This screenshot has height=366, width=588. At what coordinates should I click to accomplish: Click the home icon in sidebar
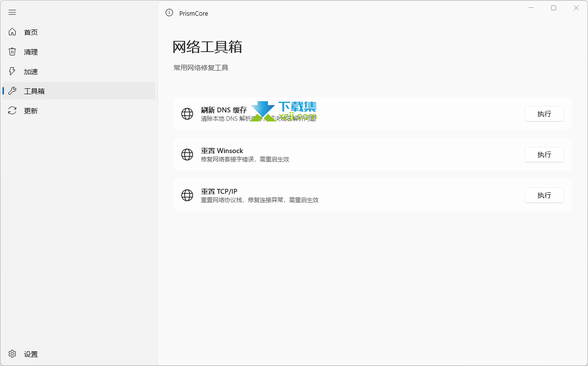(x=12, y=32)
